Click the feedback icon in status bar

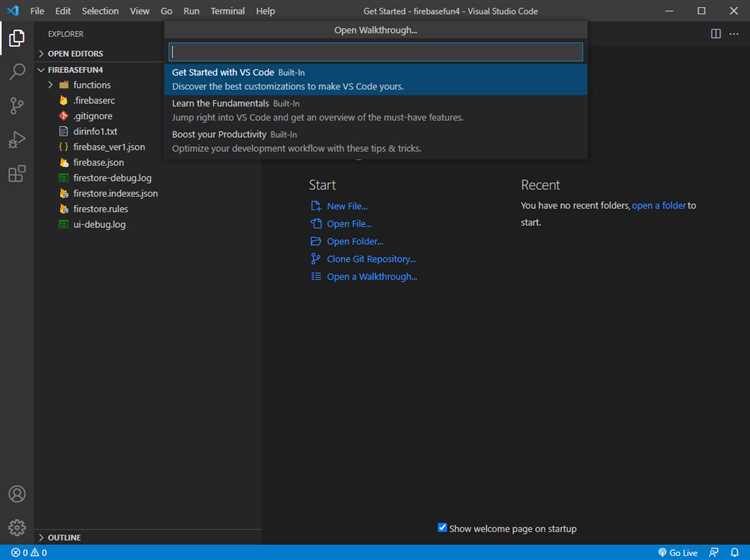tap(714, 552)
